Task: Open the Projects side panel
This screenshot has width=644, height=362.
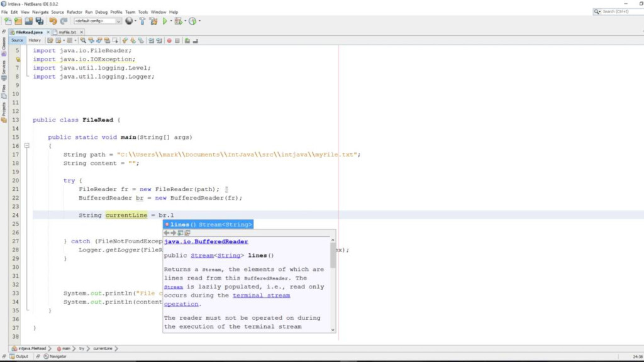Action: tap(4, 112)
